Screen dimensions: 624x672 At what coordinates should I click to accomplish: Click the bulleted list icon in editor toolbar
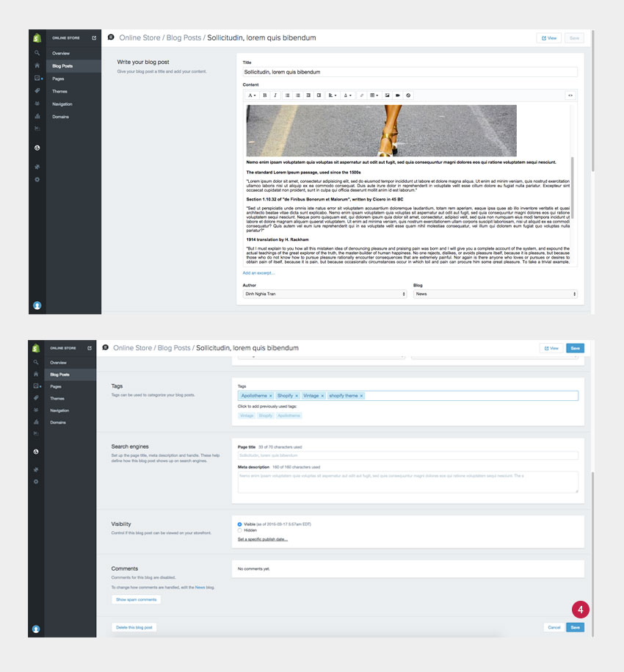[x=287, y=95]
